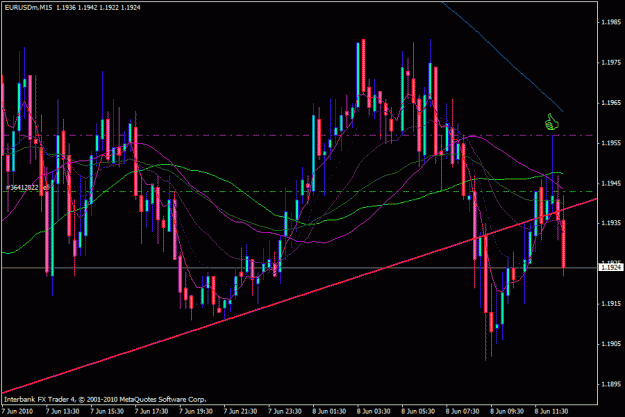Screen dimensions: 625x417
Task: Click price scale label 1.1955
Action: pyautogui.click(x=611, y=143)
